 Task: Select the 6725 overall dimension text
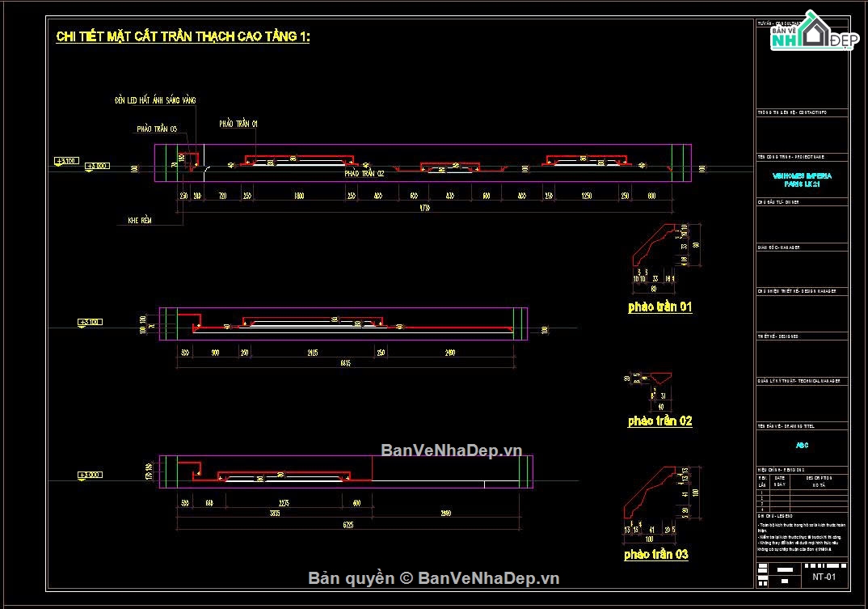point(348,524)
